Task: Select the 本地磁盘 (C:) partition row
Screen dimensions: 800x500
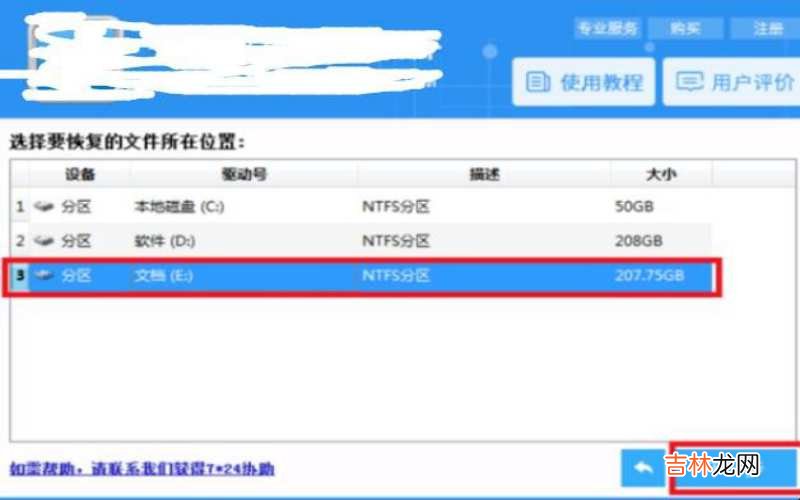Action: point(361,207)
